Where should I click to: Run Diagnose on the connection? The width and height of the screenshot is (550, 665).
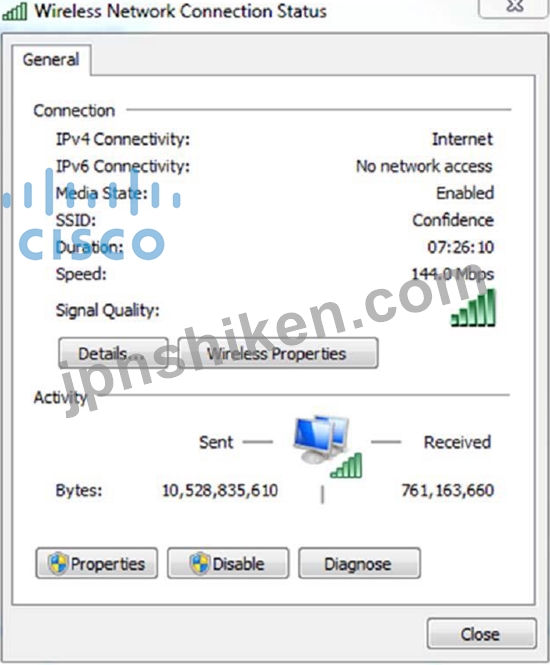tap(360, 563)
